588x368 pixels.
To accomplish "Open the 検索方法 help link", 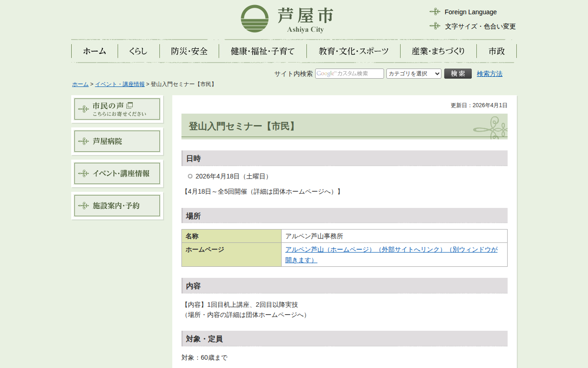I will (489, 74).
